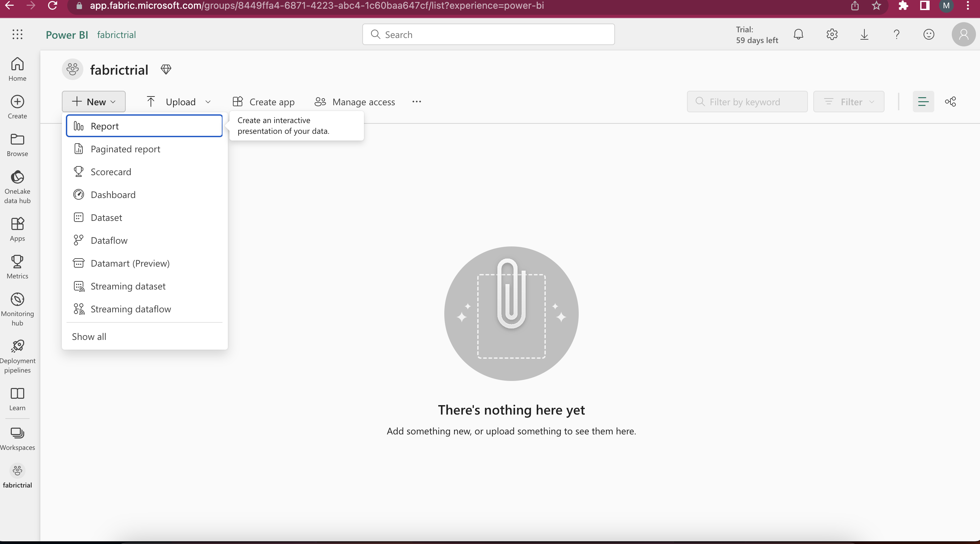The height and width of the screenshot is (544, 980).
Task: Click the premium diamond icon beside fabrictrial
Action: point(166,70)
